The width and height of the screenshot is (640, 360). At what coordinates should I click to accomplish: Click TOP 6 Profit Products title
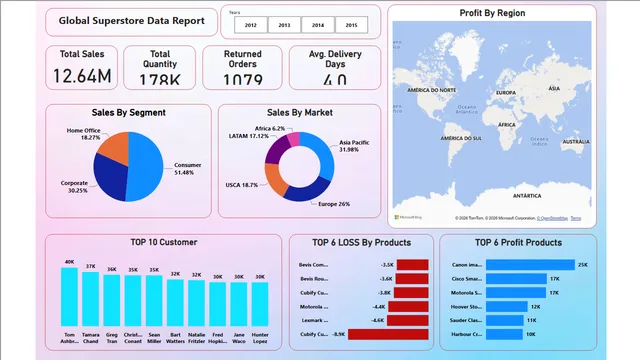pos(518,242)
